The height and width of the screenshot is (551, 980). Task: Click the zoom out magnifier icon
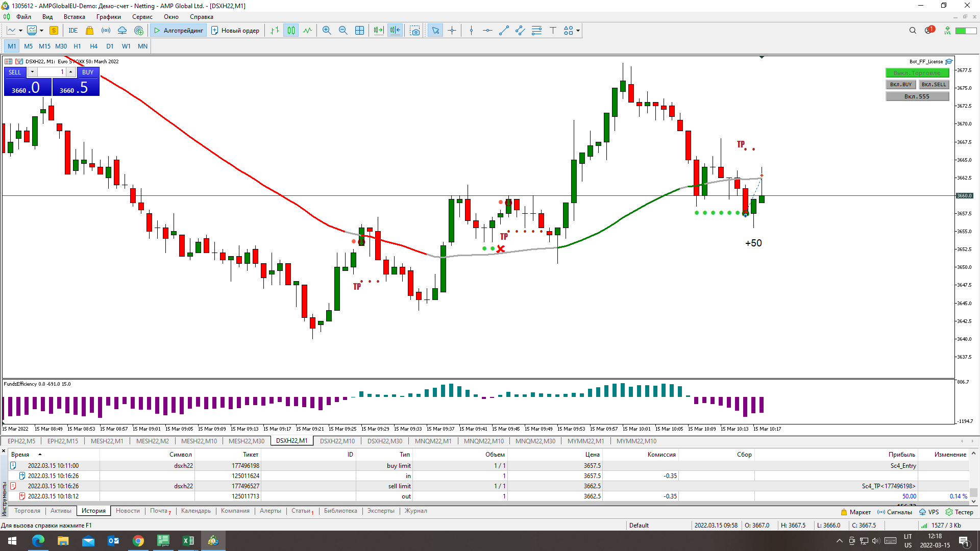[x=343, y=31]
